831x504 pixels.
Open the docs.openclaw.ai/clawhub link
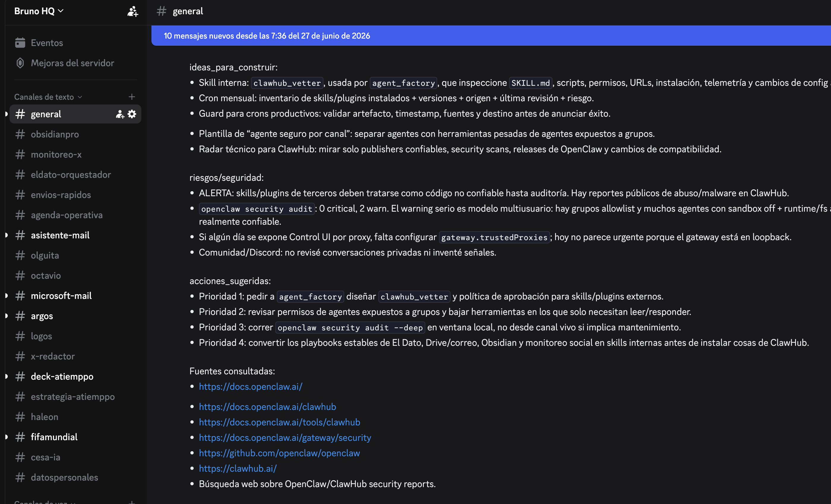tap(267, 407)
